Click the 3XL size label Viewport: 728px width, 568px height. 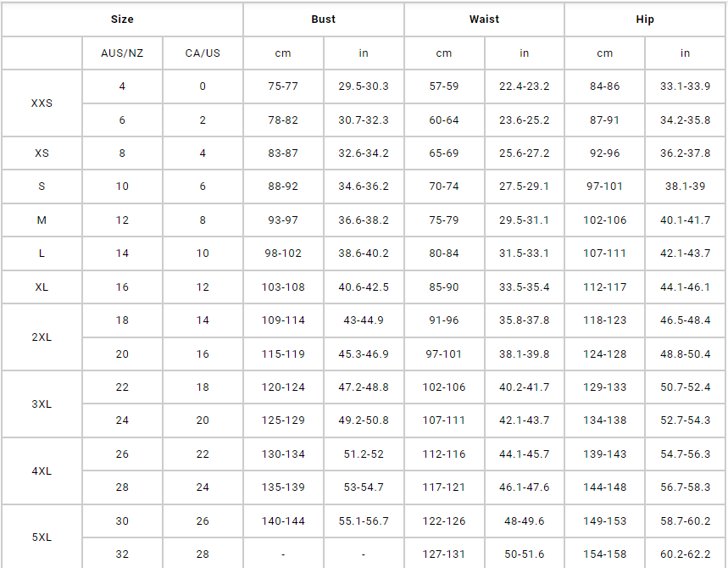tap(42, 404)
